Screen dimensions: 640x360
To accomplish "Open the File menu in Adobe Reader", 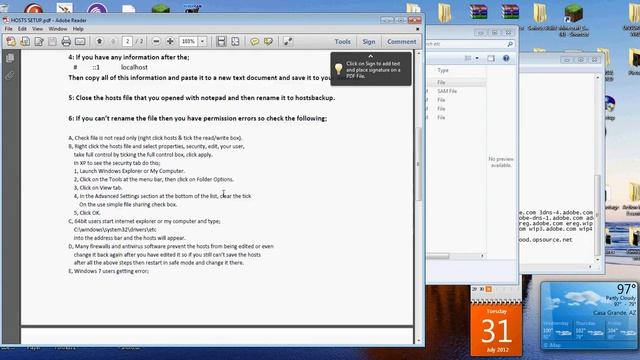I will [9, 29].
